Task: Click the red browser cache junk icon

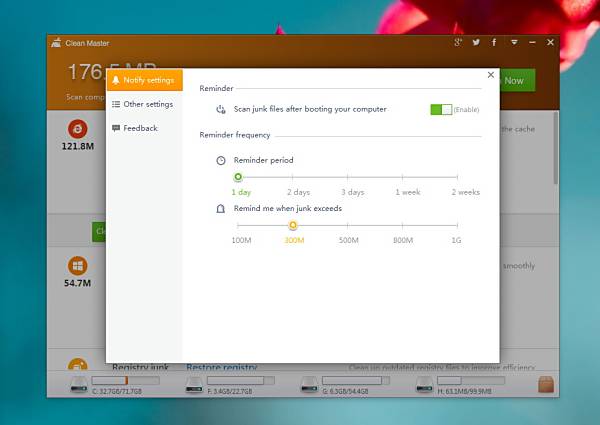Action: coord(78,129)
